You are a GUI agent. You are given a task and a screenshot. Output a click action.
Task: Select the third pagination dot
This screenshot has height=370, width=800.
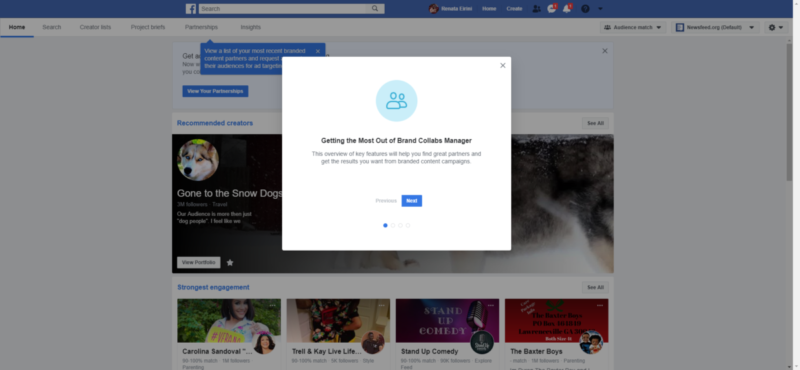[x=401, y=225]
